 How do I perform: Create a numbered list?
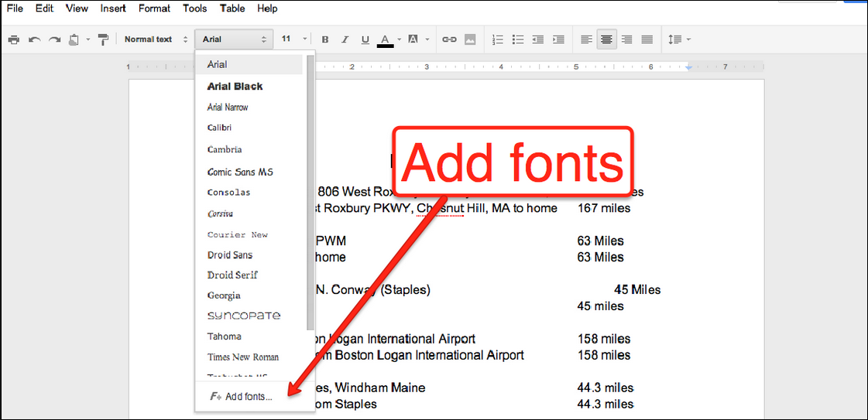tap(498, 39)
